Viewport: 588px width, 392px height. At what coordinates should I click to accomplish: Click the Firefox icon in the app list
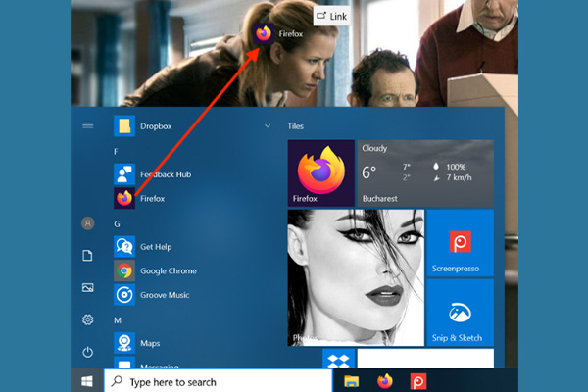124,198
